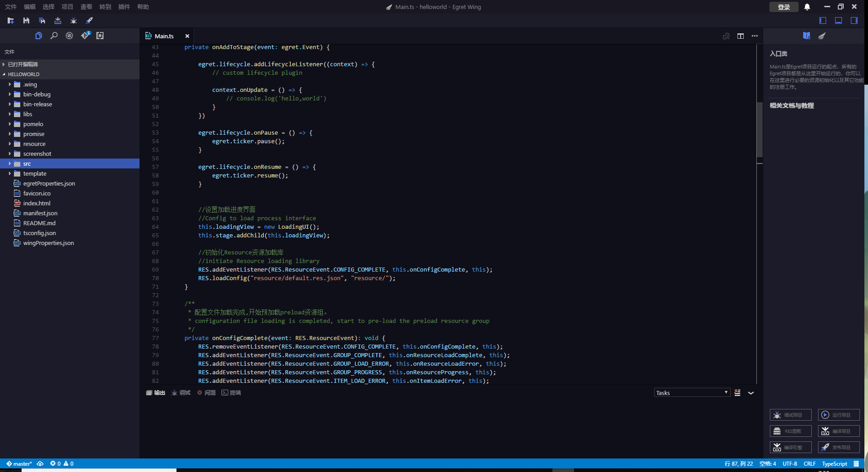Split the editor with the split icon
Viewport: 868px width, 472px height.
point(741,36)
